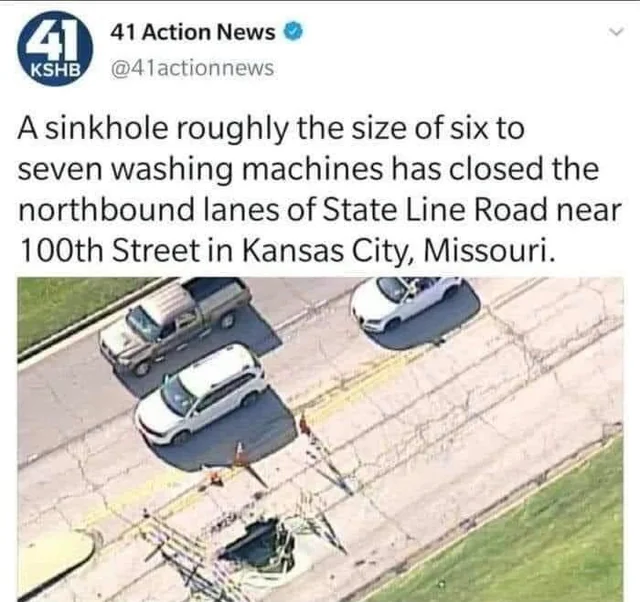Click the orange traffic cone in photo
Viewport: 640px width, 602px height.
(242, 456)
